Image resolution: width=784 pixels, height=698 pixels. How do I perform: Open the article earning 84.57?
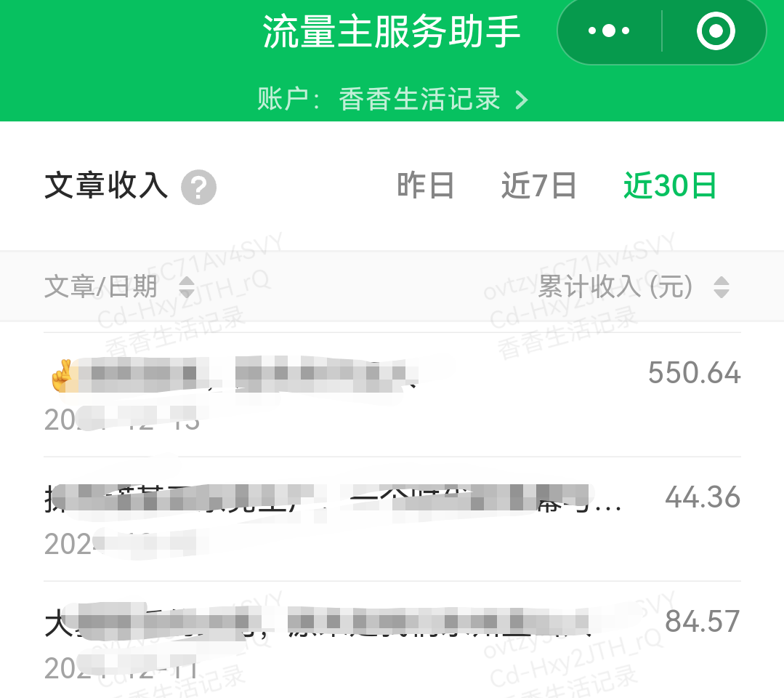pyautogui.click(x=392, y=641)
